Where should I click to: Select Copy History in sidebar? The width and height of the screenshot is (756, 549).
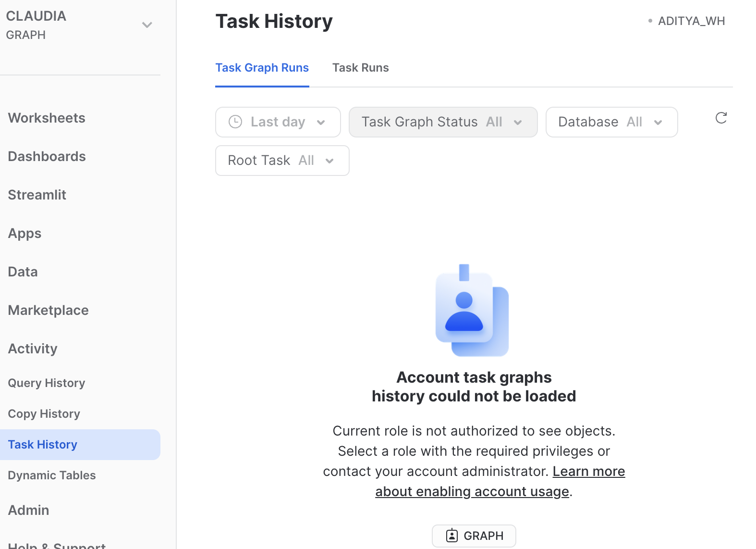tap(44, 414)
